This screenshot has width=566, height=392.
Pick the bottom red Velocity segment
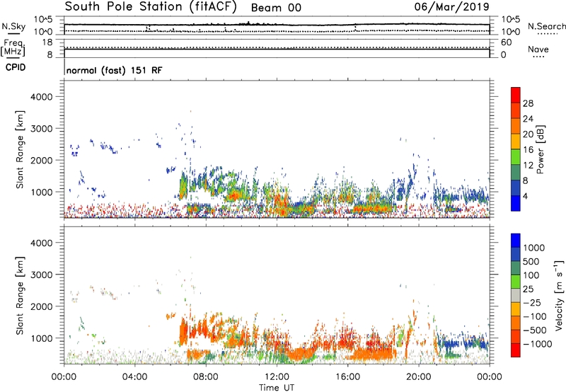click(516, 350)
